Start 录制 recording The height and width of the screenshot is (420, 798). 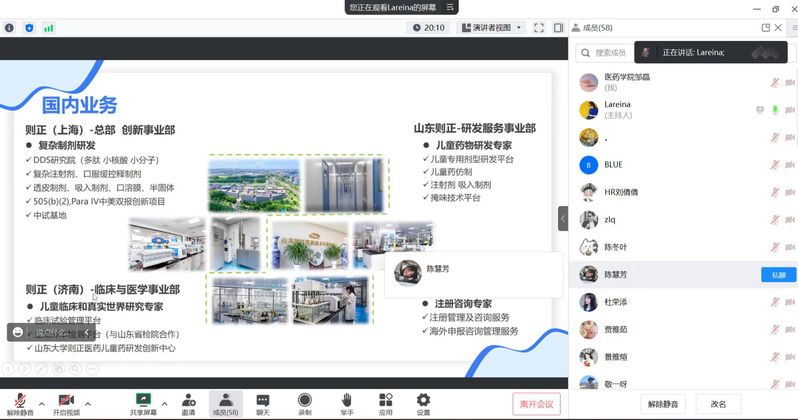pyautogui.click(x=305, y=404)
